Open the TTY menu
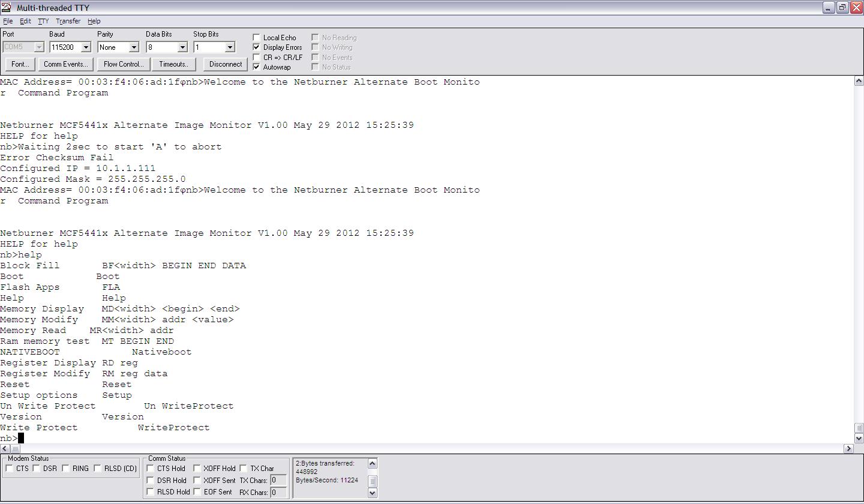The width and height of the screenshot is (864, 504). pyautogui.click(x=43, y=21)
